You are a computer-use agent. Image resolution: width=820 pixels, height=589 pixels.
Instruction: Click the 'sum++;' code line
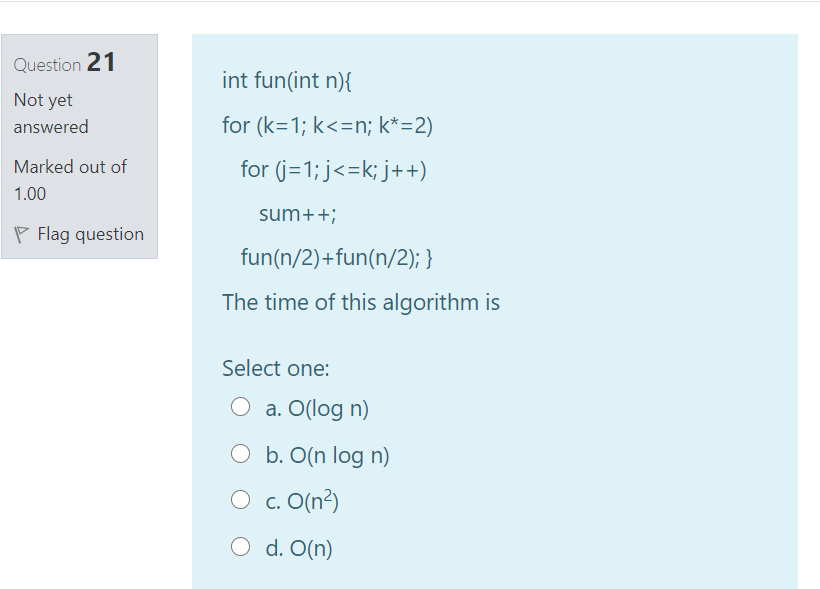coord(298,214)
